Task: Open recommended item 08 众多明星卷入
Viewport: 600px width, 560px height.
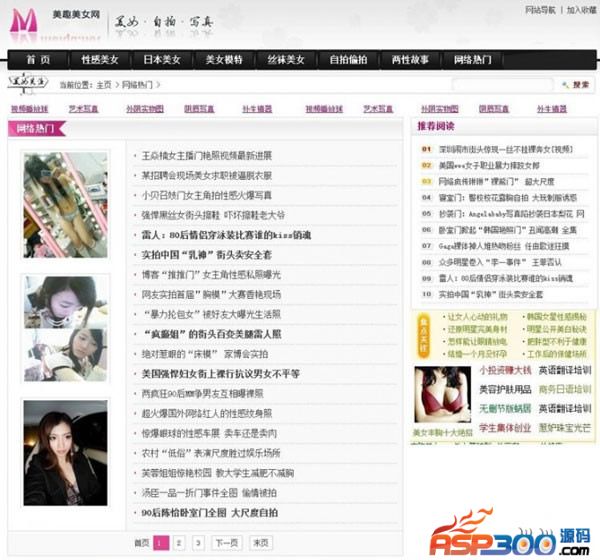Action: [500, 262]
